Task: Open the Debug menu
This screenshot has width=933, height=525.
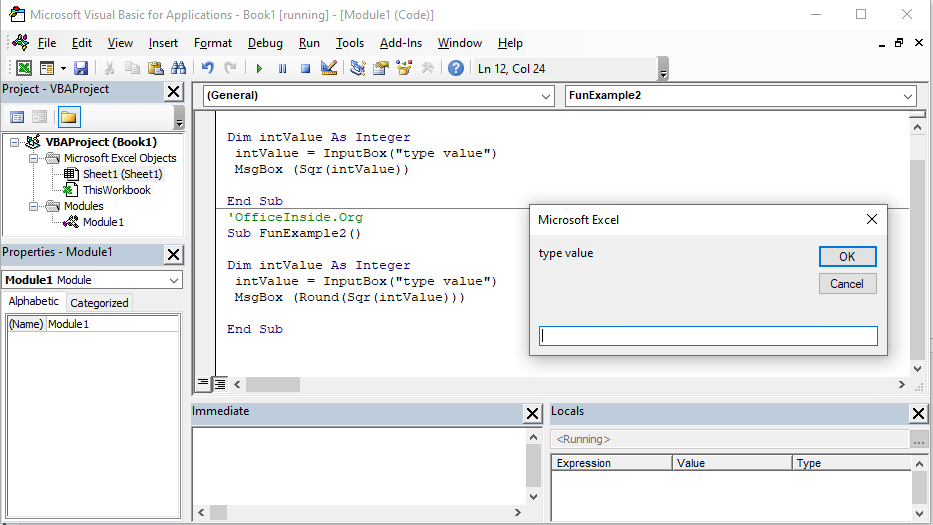Action: pos(265,43)
